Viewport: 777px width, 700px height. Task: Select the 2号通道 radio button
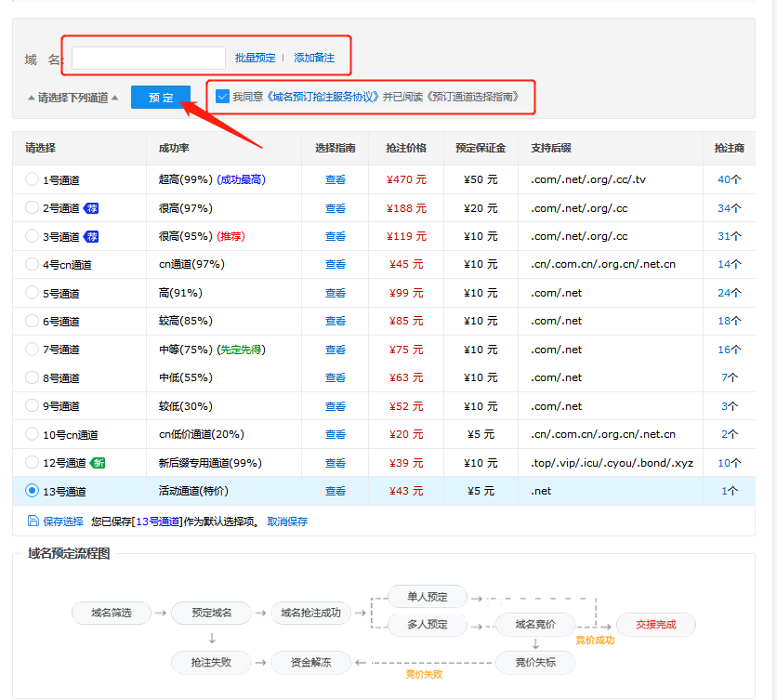(32, 207)
